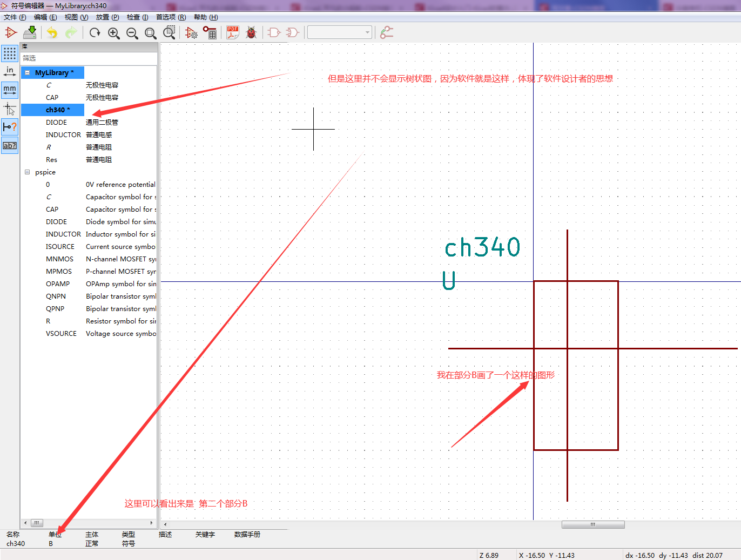
Task: Zoom to fit symbol on screen
Action: [x=151, y=33]
